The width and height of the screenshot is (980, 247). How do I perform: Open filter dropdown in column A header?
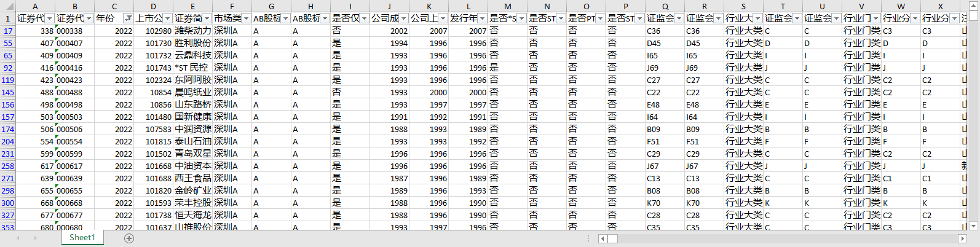point(49,18)
